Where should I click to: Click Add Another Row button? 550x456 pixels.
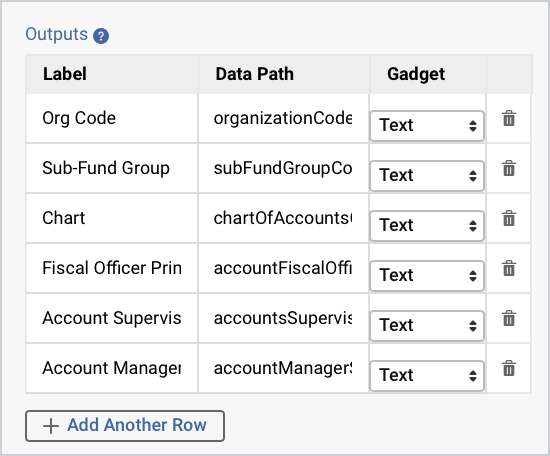coord(125,425)
